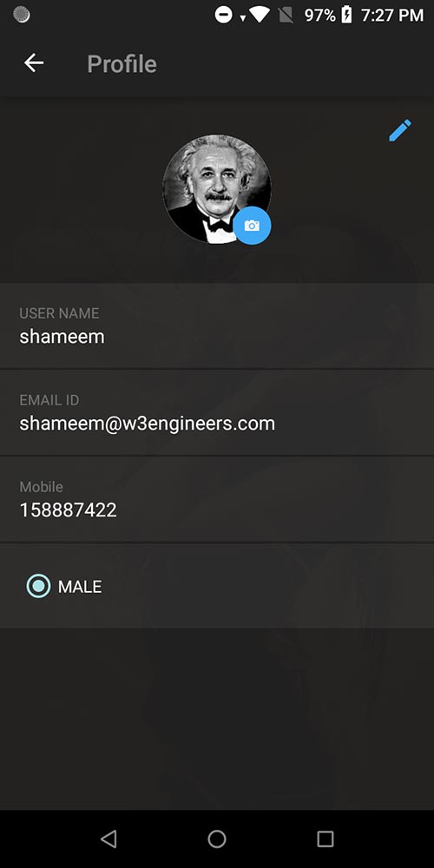Open the blue camera photo button

pos(252,226)
